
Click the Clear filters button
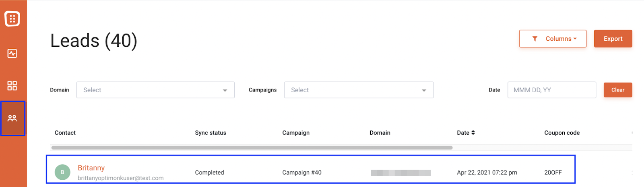tap(618, 90)
